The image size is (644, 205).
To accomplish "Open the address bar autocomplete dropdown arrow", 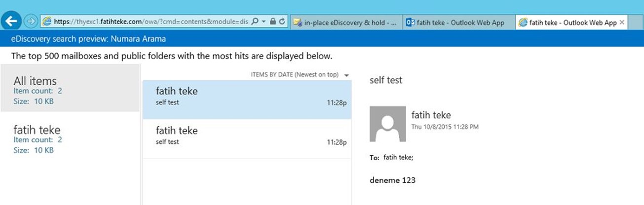I will tap(264, 22).
